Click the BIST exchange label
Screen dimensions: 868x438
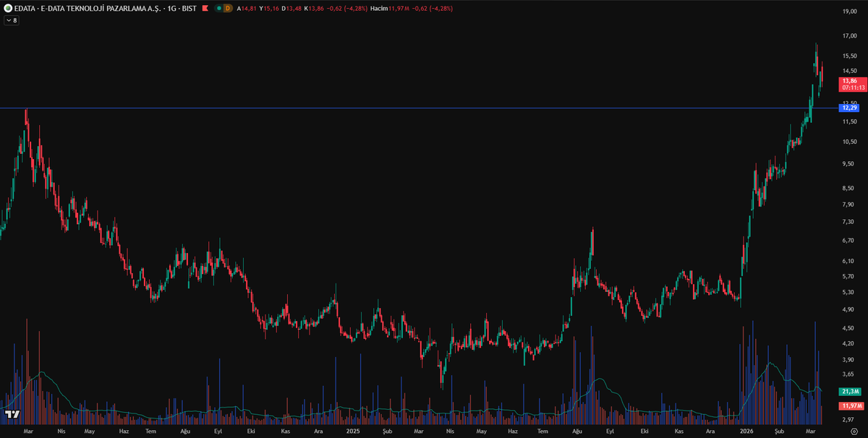tap(190, 8)
